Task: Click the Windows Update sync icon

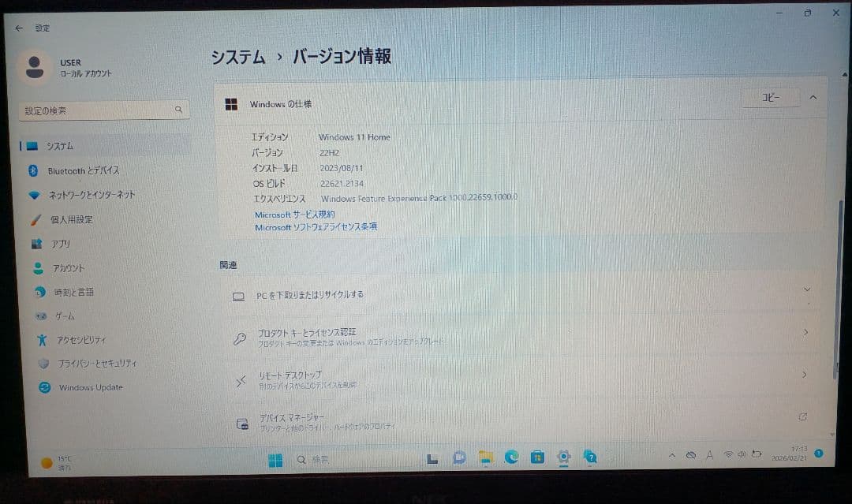Action: [44, 387]
